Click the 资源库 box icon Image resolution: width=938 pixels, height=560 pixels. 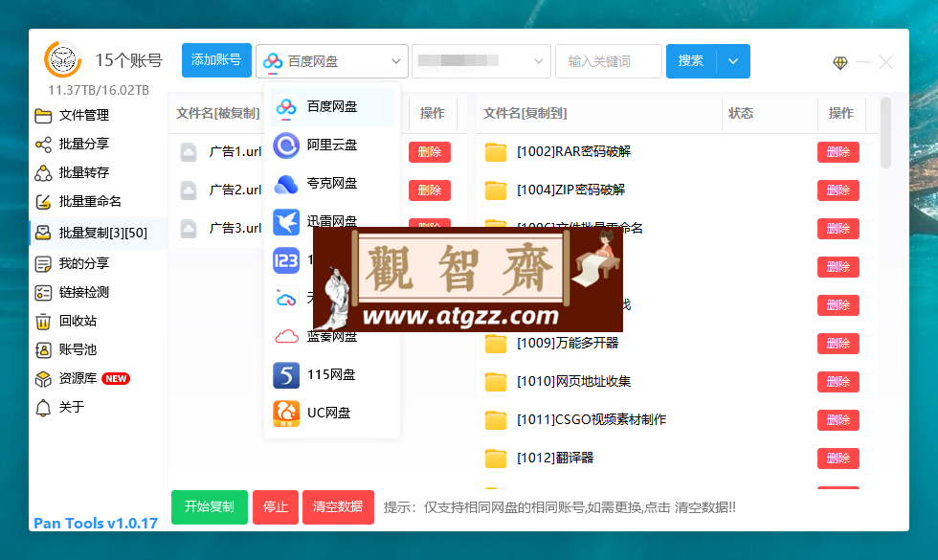(x=43, y=379)
